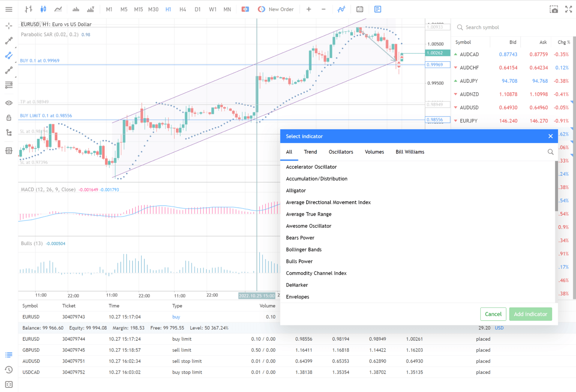Open the hamburger main menu
Viewport: 576px width, 392px height.
9,9
